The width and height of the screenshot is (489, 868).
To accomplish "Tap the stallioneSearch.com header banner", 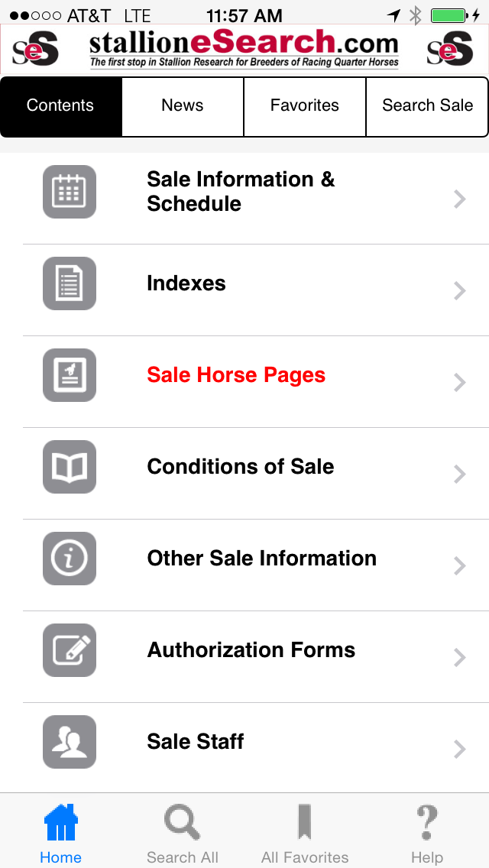I will tap(244, 49).
